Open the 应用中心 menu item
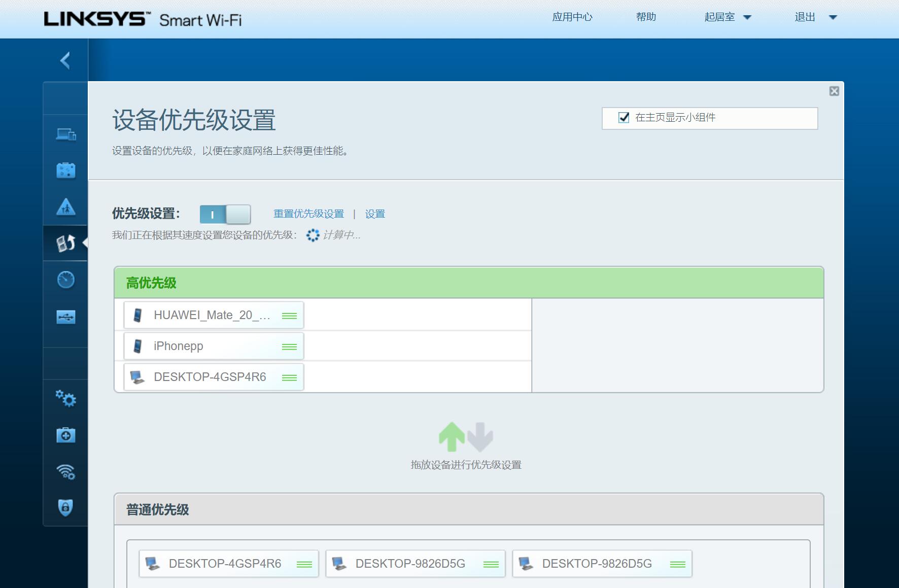 pyautogui.click(x=572, y=17)
